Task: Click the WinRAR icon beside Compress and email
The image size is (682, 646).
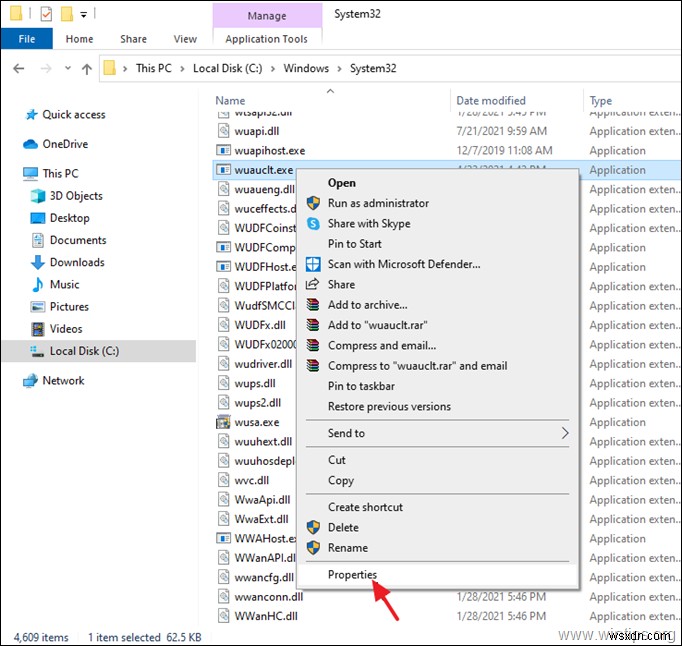Action: coord(313,345)
